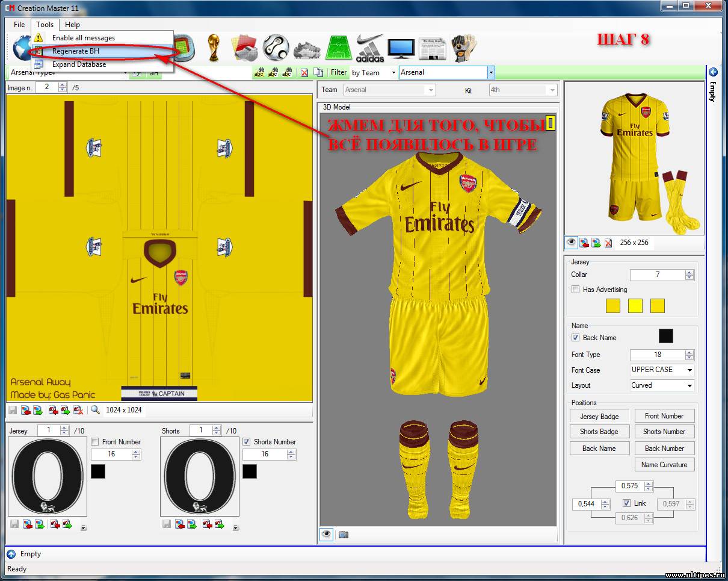The width and height of the screenshot is (728, 581).
Task: Click the TV monitor toolbar icon
Action: click(401, 48)
